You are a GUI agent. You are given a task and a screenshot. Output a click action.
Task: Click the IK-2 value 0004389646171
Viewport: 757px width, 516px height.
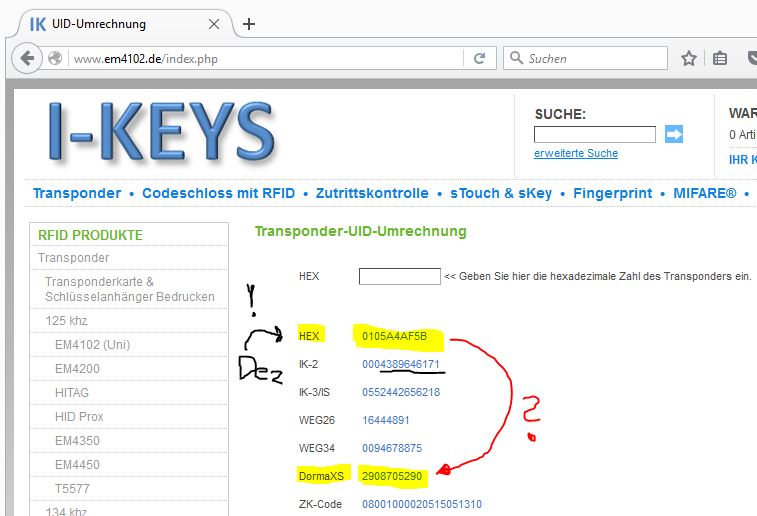[401, 364]
